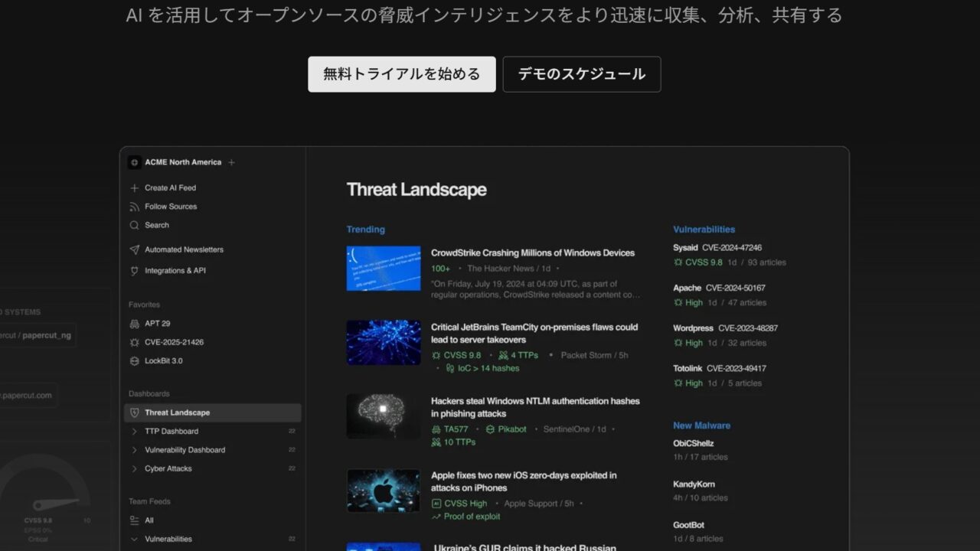
Task: Open the Apple iOS zero-days article thumbnail
Action: tap(384, 491)
